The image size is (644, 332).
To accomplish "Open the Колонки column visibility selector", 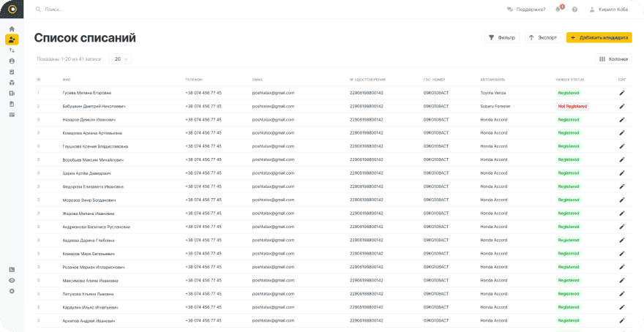I will pyautogui.click(x=613, y=59).
